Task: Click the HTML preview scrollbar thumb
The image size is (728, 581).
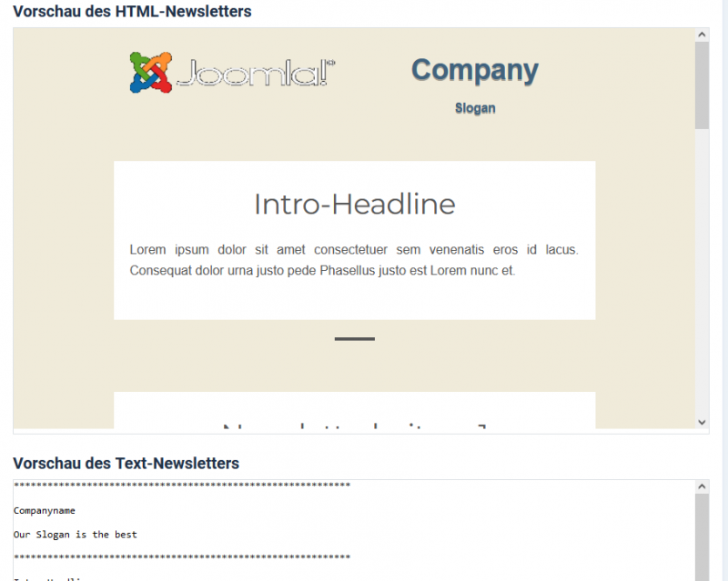Action: [x=702, y=85]
